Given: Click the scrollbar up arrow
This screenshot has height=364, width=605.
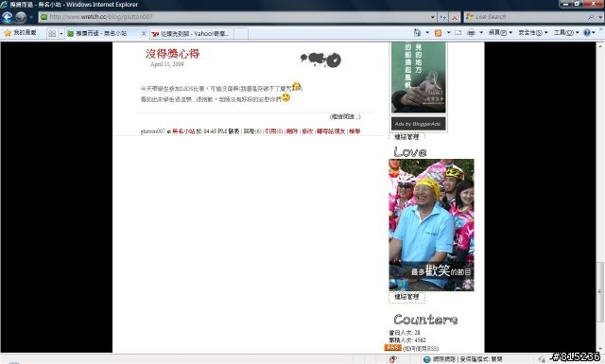Looking at the screenshot, I should pyautogui.click(x=600, y=45).
